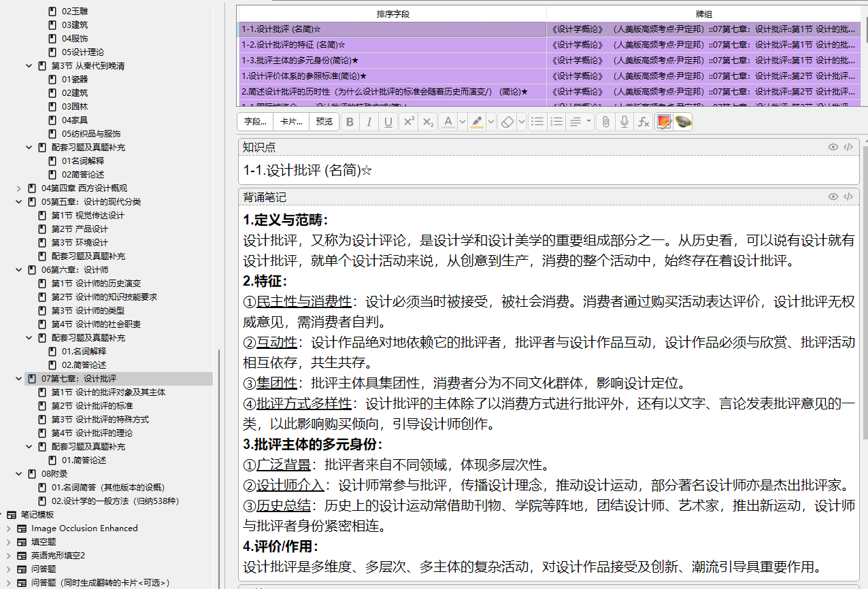Toggle visibility of the 知识点 field
Image resolution: width=868 pixels, height=589 pixels.
tap(833, 147)
